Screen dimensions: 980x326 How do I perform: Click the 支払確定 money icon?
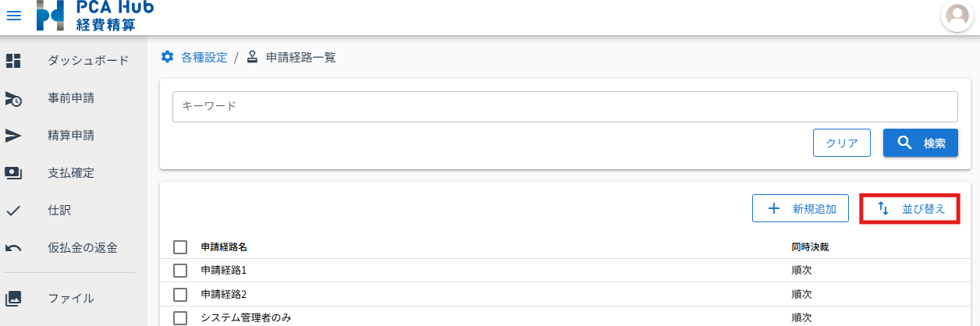click(x=13, y=173)
